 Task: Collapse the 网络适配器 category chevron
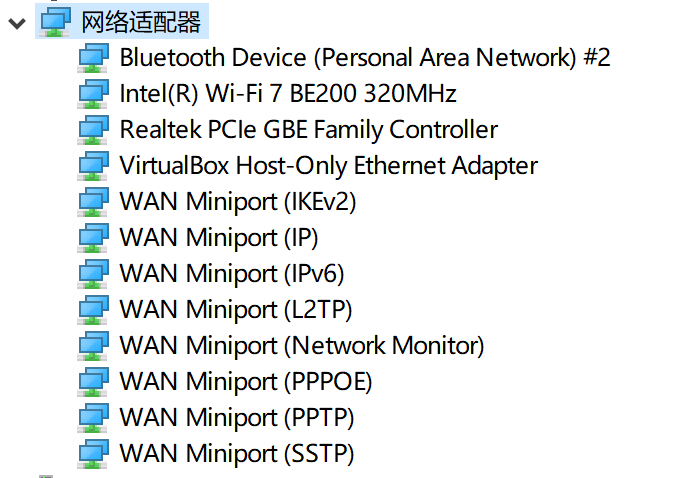point(16,20)
